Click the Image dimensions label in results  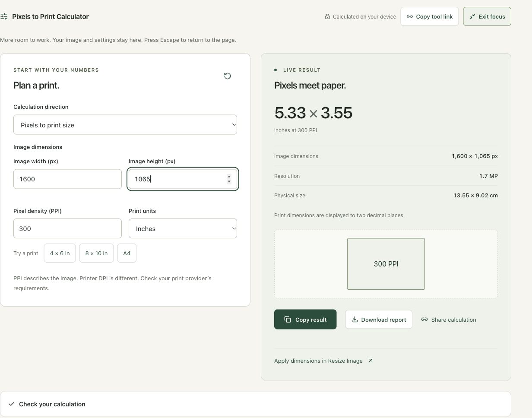[296, 156]
